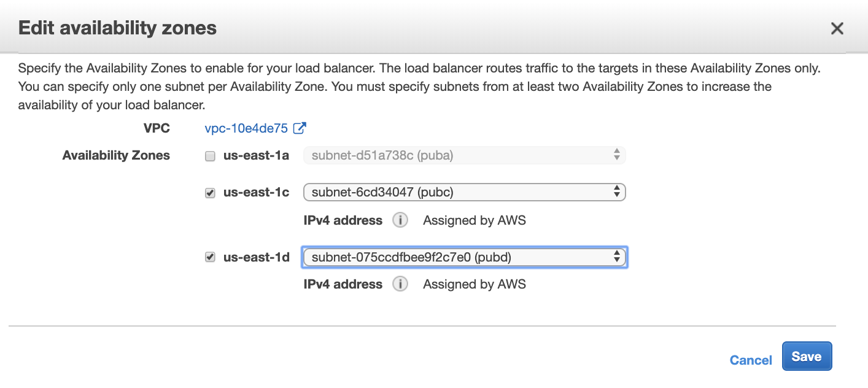Uncheck the us-east-1d availability zone checkbox

click(x=210, y=257)
